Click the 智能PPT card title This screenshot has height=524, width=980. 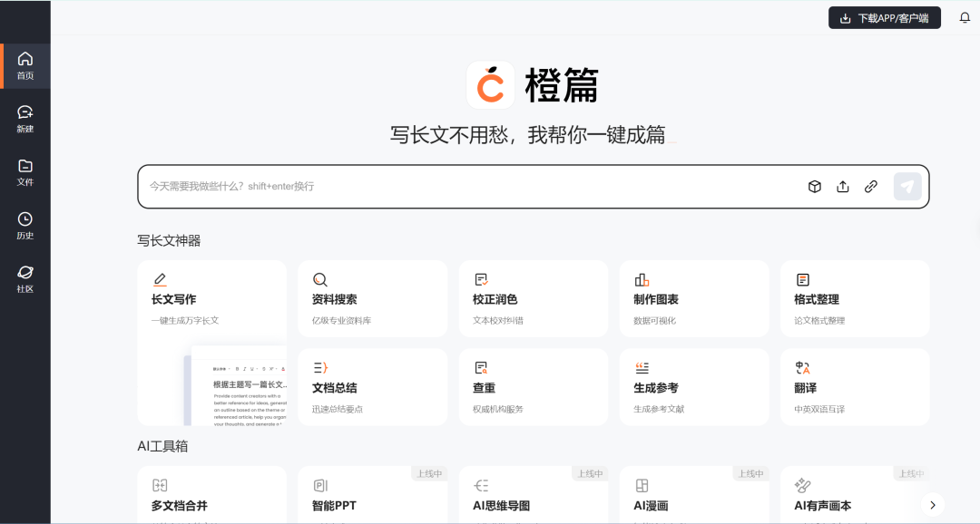[334, 506]
